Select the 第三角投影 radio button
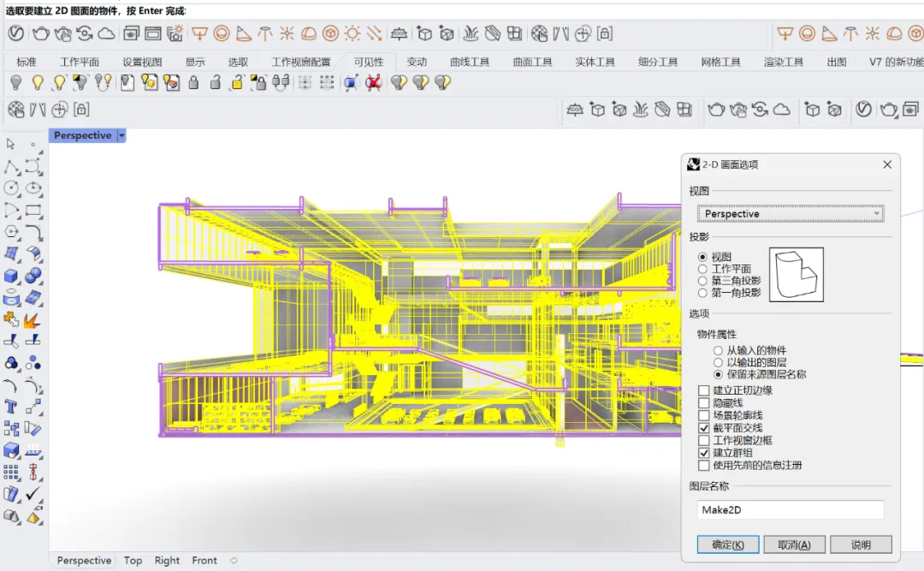This screenshot has width=924, height=571. pyautogui.click(x=702, y=281)
